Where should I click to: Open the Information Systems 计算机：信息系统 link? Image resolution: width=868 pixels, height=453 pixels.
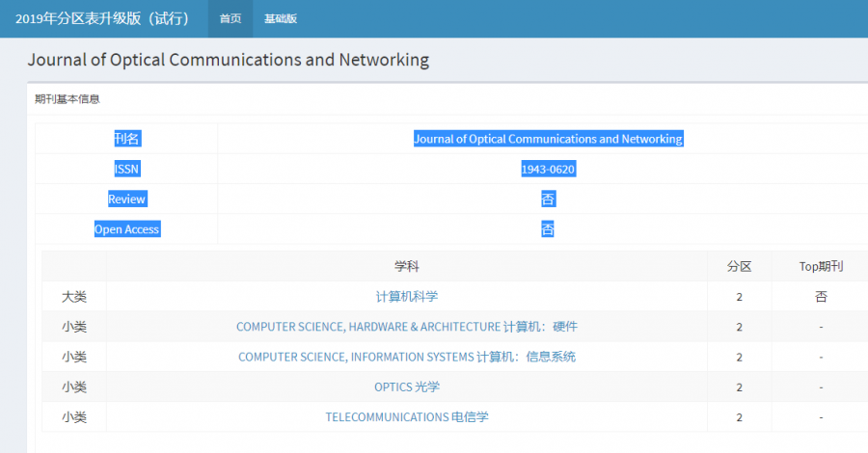407,357
